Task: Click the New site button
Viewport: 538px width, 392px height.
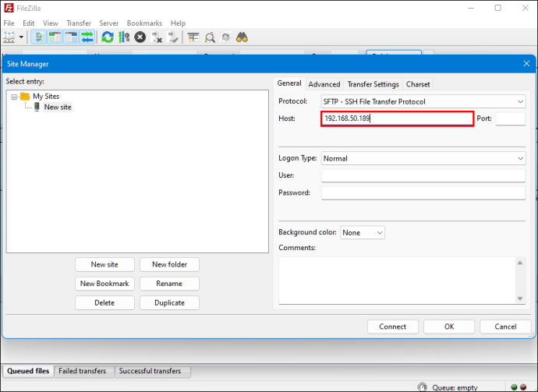Action: [x=104, y=264]
